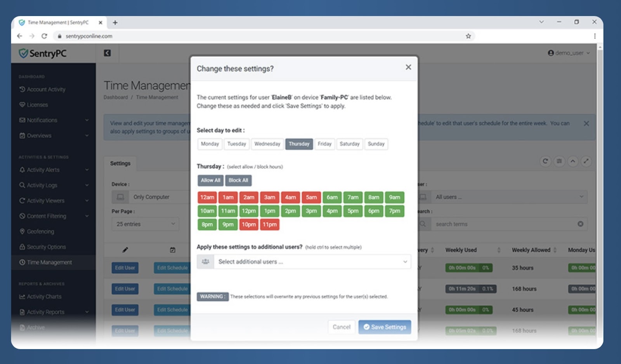
Task: Toggle the 9am hour block
Action: click(395, 198)
